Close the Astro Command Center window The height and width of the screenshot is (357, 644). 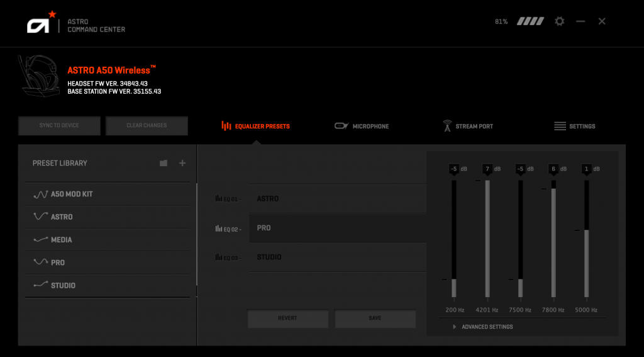[602, 21]
